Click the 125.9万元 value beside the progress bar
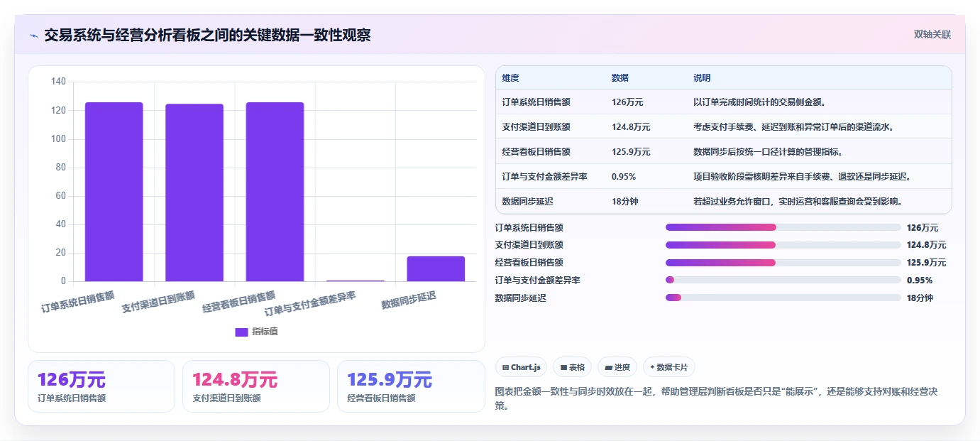The image size is (980, 441). pyautogui.click(x=926, y=263)
